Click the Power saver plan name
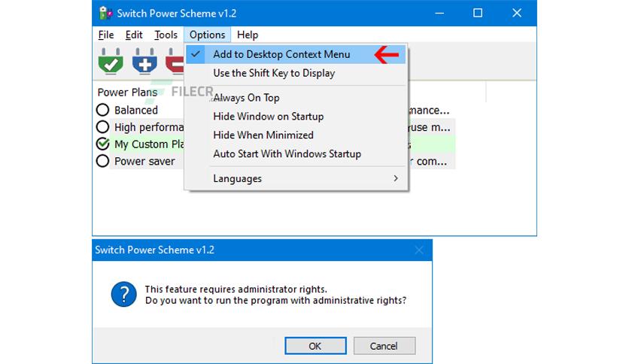 (x=144, y=161)
